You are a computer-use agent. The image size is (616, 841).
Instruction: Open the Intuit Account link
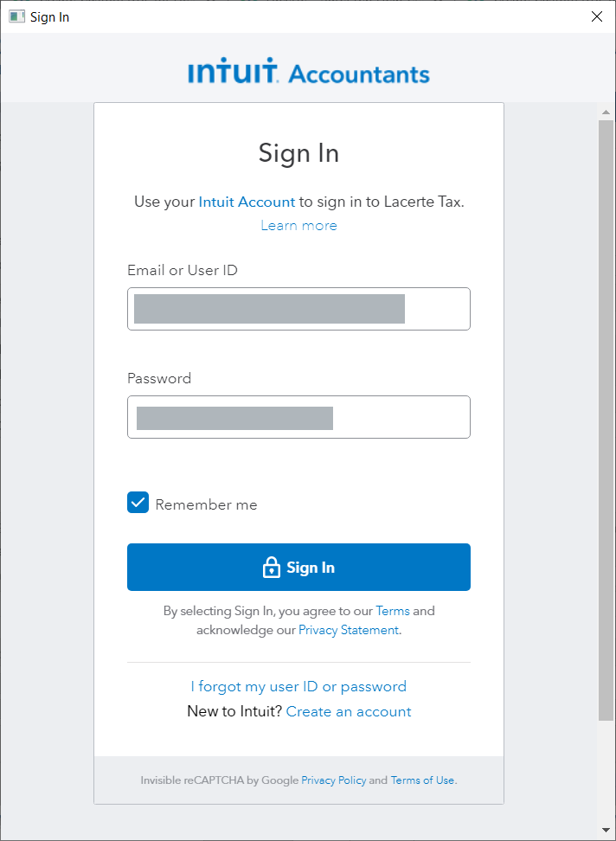pos(247,202)
